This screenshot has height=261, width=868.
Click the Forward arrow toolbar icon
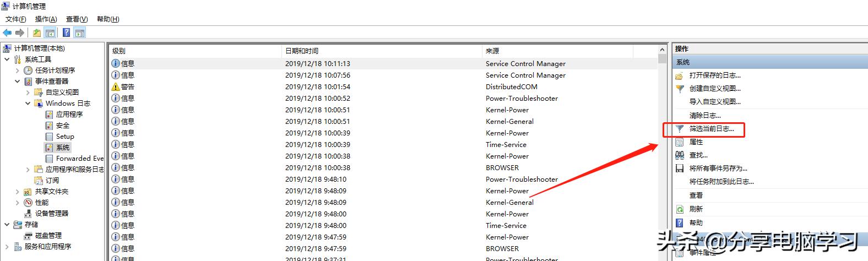click(x=20, y=33)
